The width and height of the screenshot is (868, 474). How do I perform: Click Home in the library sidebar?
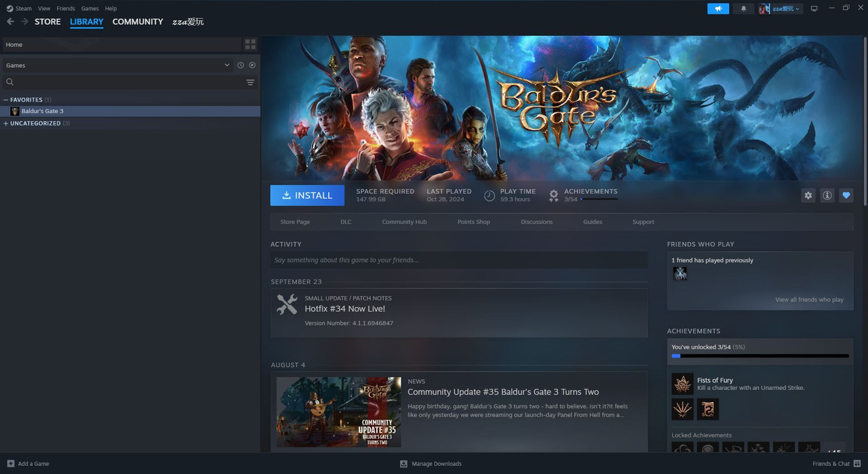point(121,45)
